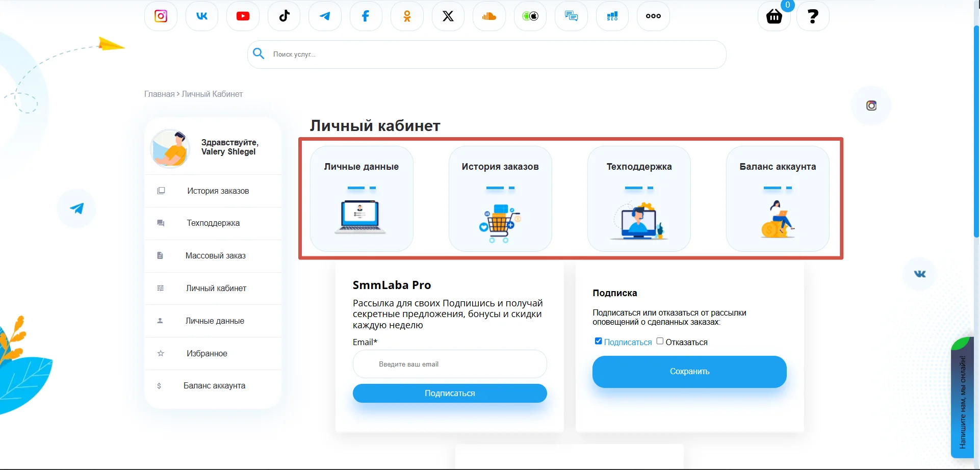Click the SmmLaba Pro heading
The width and height of the screenshot is (980, 470).
click(392, 285)
